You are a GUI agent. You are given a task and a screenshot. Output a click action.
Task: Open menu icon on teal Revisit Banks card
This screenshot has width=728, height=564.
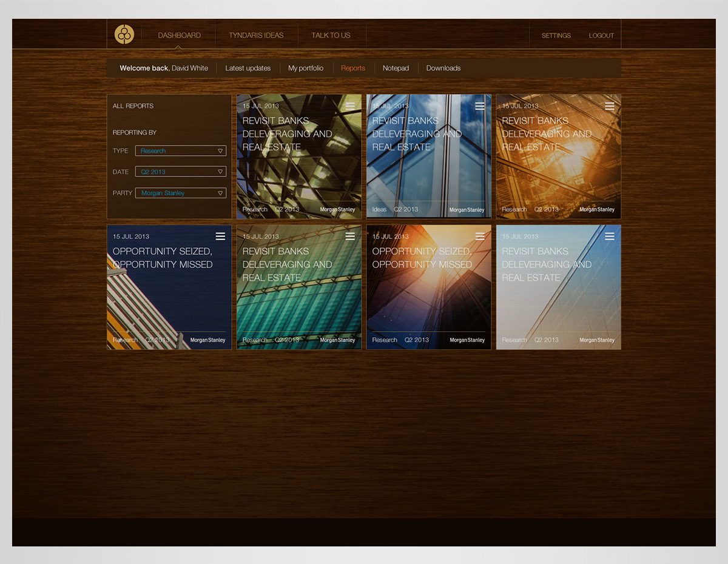(x=350, y=237)
